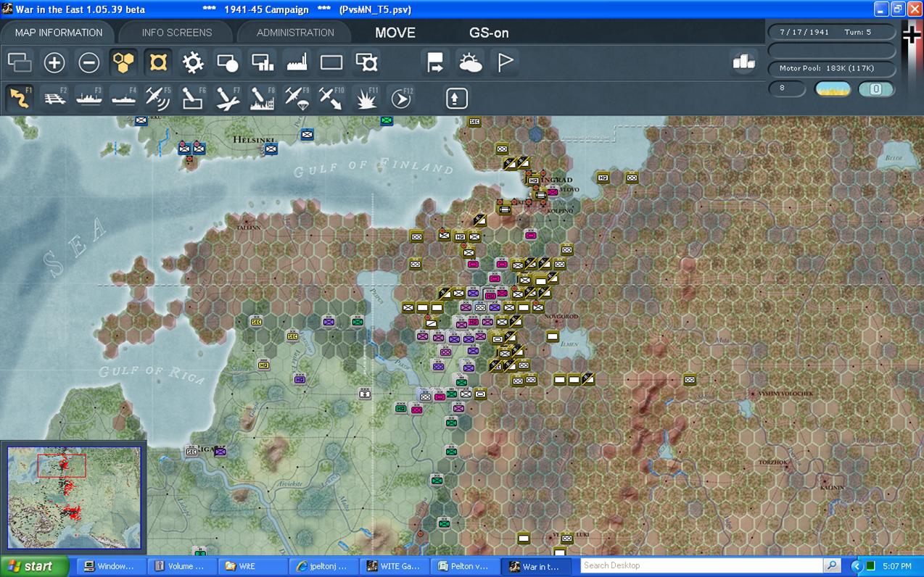Select the F1 move mode
Viewport: 924px width, 577px height.
tap(20, 98)
